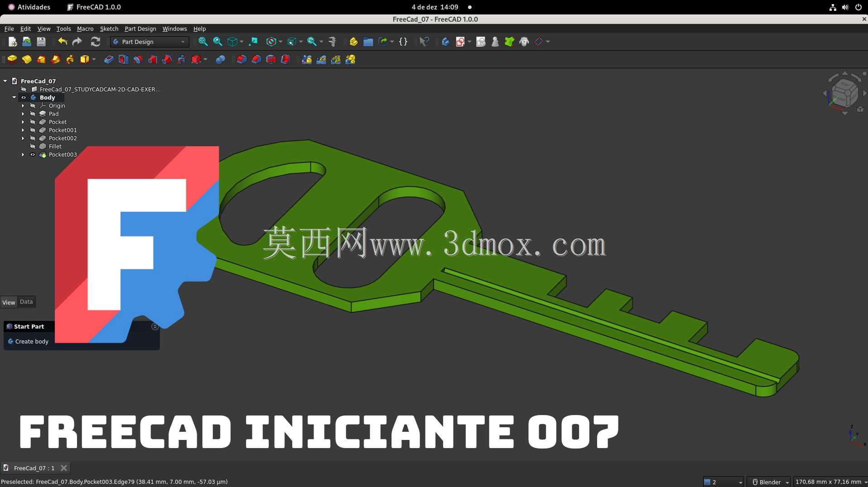
Task: Save the document with floppy icon
Action: (41, 42)
